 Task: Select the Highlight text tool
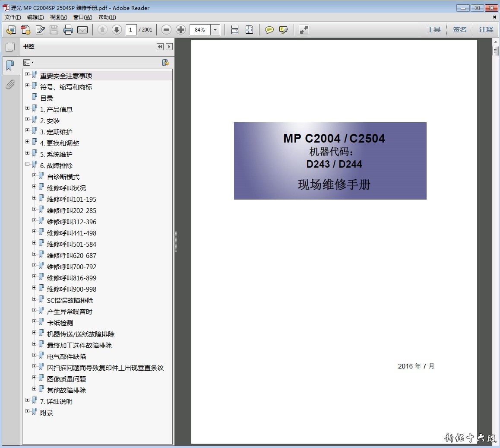click(284, 30)
